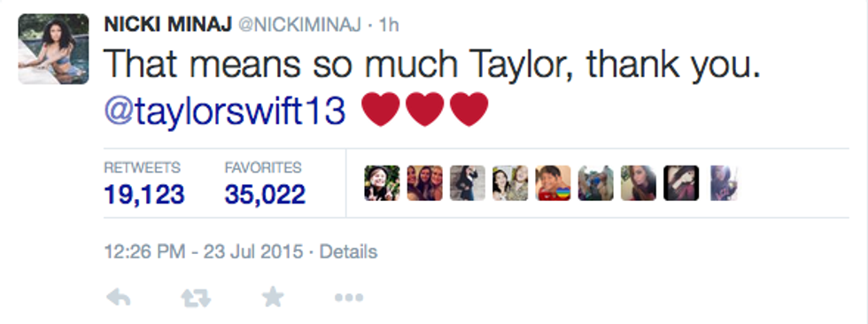Viewport: 868px width, 324px height.
Task: Open the avatar with the rainbow flag
Action: point(553,183)
